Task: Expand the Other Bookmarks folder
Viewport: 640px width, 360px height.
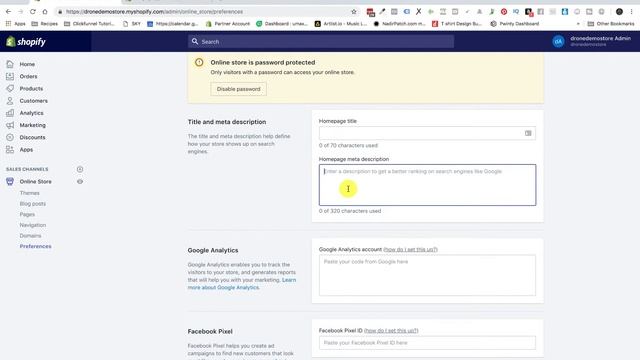Action: pos(611,24)
